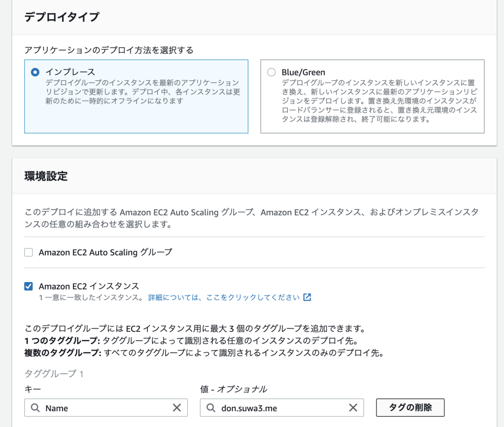Screen dimensions: 504x427
Task: Click the Amazon EC2 Auto Scaling グループ label
Action: pyautogui.click(x=105, y=252)
